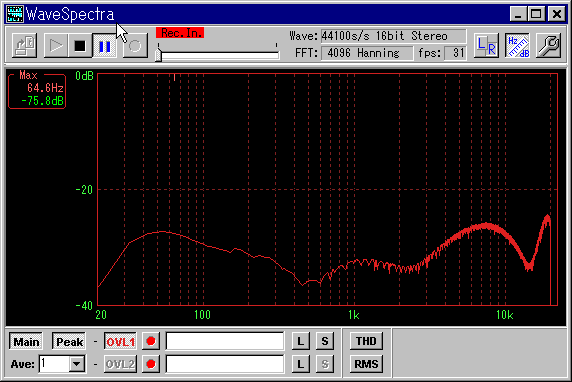The image size is (572, 382).
Task: Click the fps value 31 field
Action: (x=455, y=53)
